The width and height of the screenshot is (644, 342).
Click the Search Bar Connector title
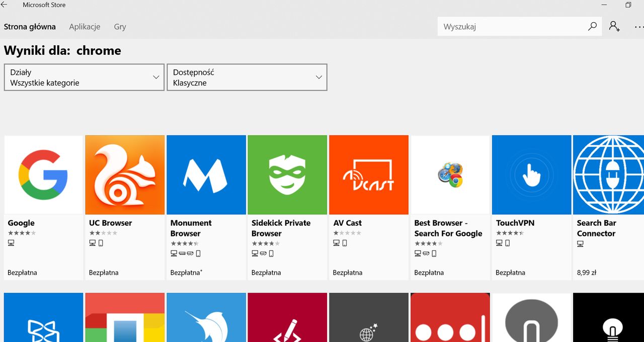click(x=596, y=228)
